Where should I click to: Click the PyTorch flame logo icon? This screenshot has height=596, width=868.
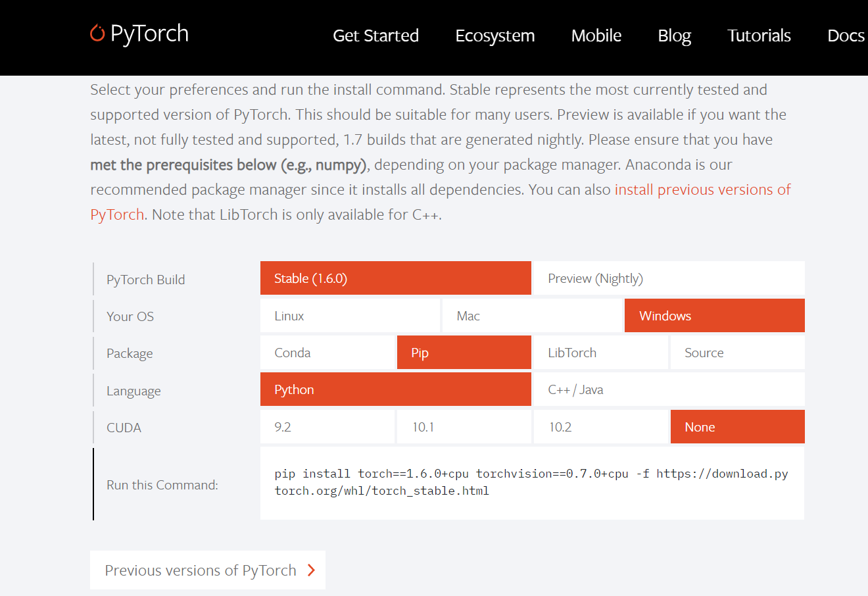(x=97, y=33)
